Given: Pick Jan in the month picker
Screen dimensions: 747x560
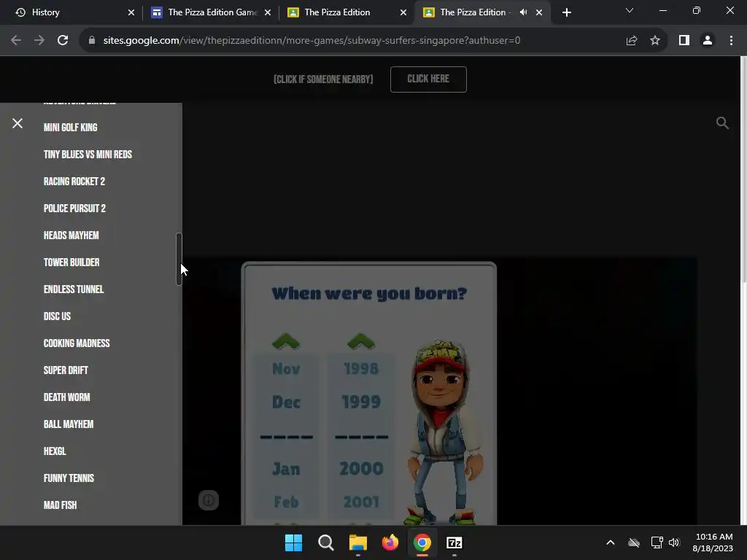Looking at the screenshot, I should pyautogui.click(x=286, y=469).
